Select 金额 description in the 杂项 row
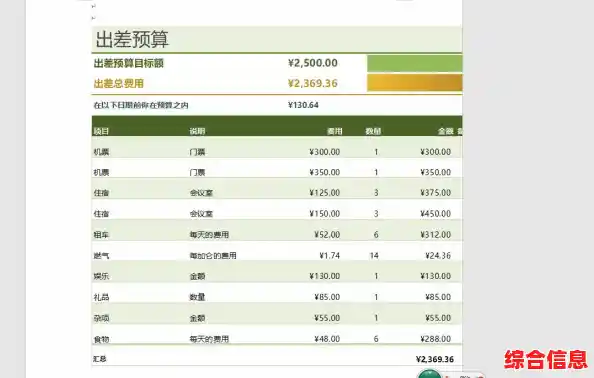Viewport: 594px width, 378px height. [197, 318]
